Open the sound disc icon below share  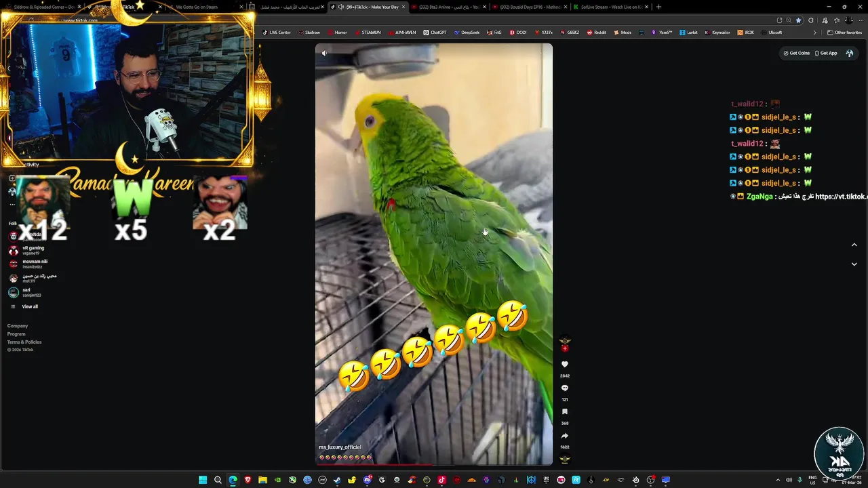click(565, 459)
